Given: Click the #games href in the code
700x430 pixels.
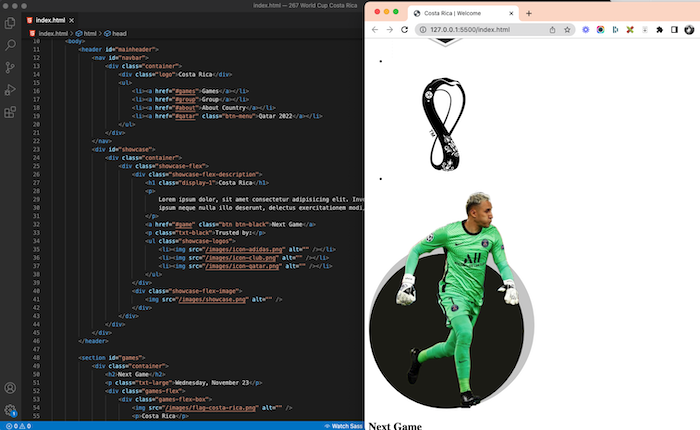Looking at the screenshot, I should tap(185, 91).
